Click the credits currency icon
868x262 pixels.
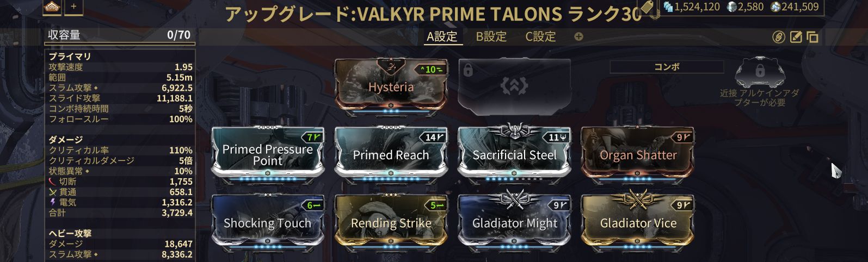[x=668, y=7]
